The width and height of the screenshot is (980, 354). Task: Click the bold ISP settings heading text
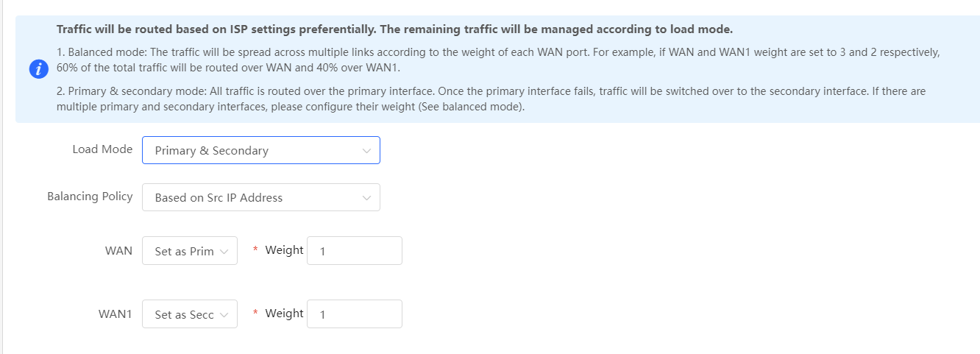(394, 30)
